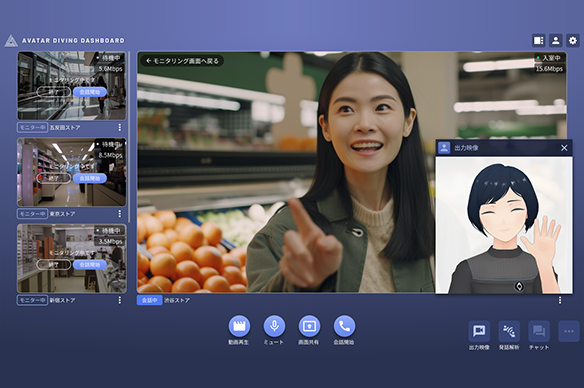The image size is (584, 388).
Task: Click the 会話開始 phone button in bottom toolbar
Action: [344, 326]
